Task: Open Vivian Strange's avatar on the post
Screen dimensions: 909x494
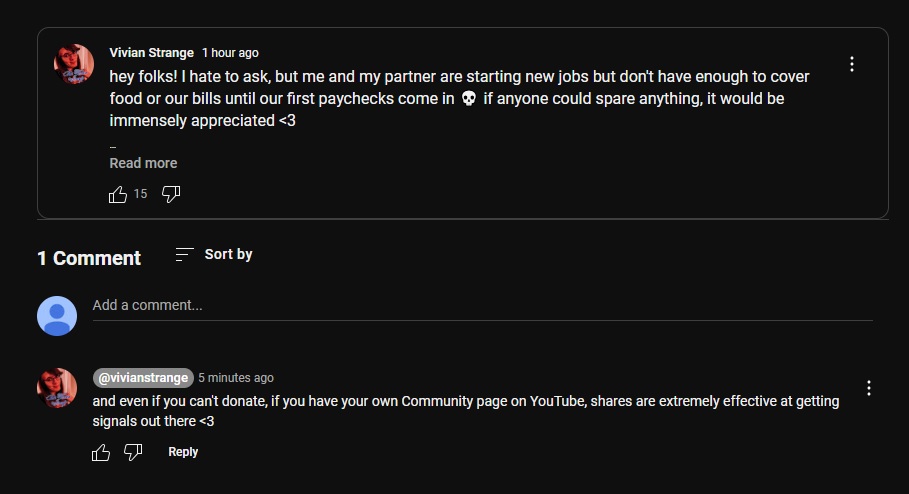Action: [x=73, y=64]
